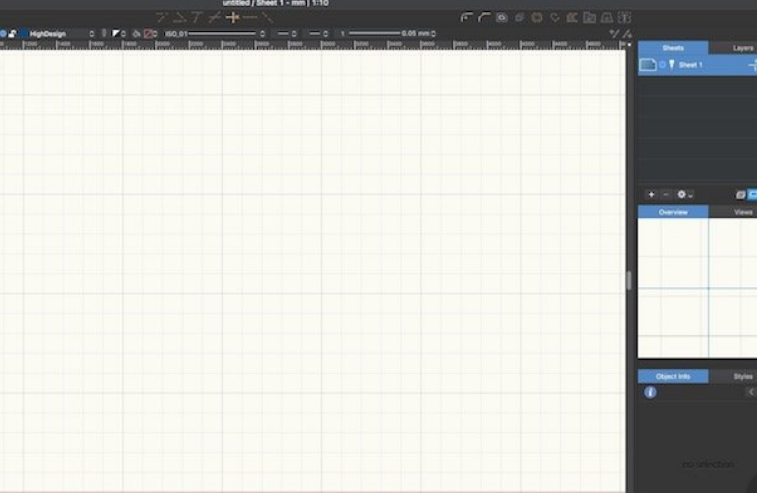Open the black-and-white pen color swatch
This screenshot has width=758, height=493.
(x=118, y=34)
